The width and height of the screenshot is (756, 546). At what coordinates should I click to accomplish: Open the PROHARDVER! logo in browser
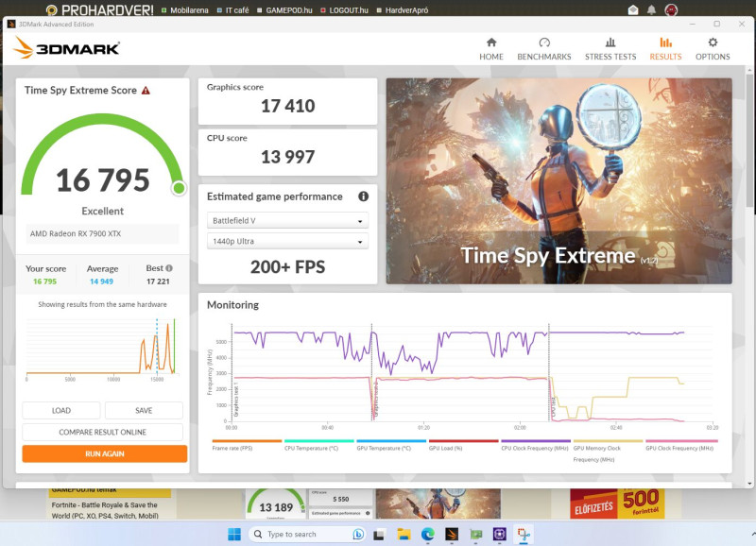click(99, 9)
